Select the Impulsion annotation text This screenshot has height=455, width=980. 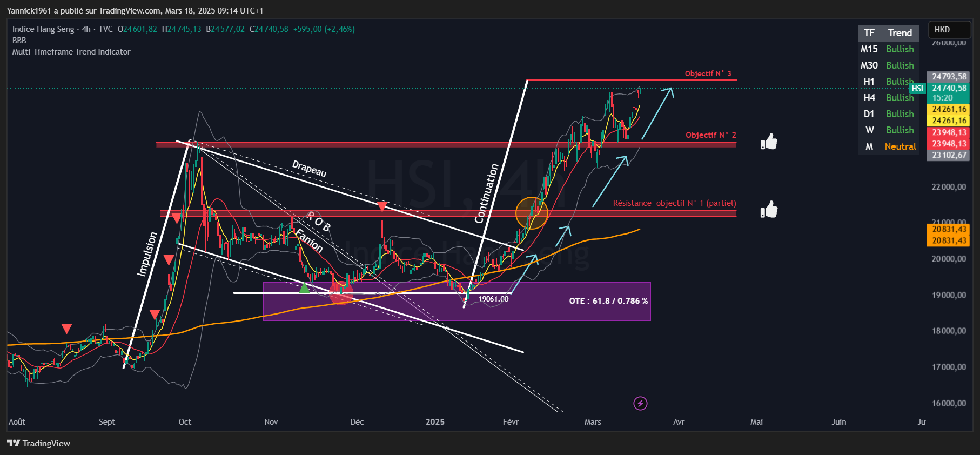[146, 254]
